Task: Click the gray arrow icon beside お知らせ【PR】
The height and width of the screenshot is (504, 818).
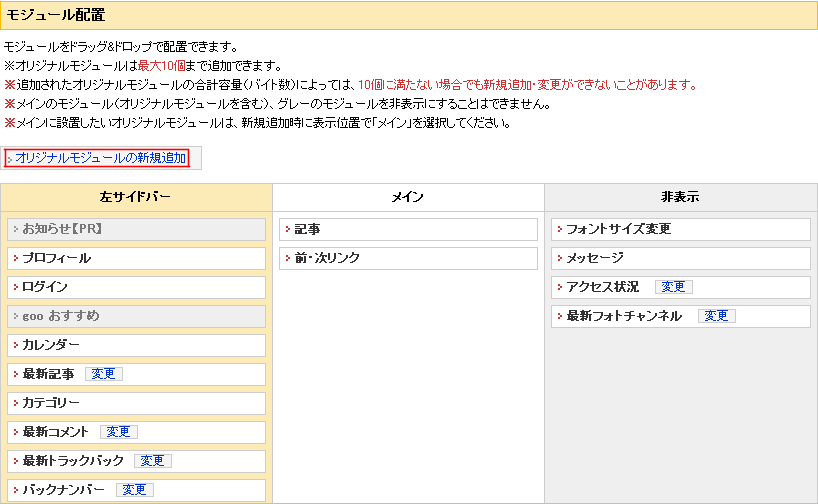Action: [16, 229]
